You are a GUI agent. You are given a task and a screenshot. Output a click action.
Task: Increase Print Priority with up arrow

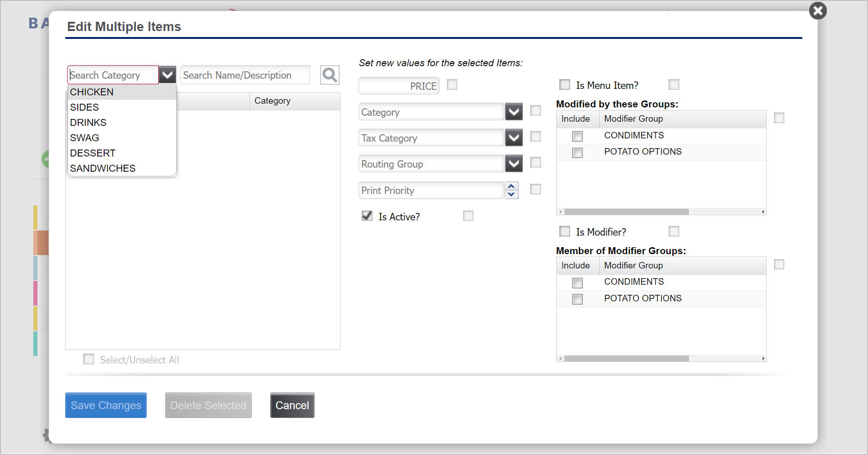coord(511,186)
